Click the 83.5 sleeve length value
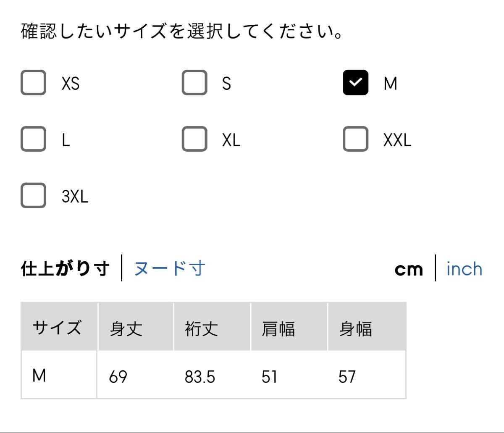Image resolution: width=504 pixels, height=433 pixels. (200, 377)
